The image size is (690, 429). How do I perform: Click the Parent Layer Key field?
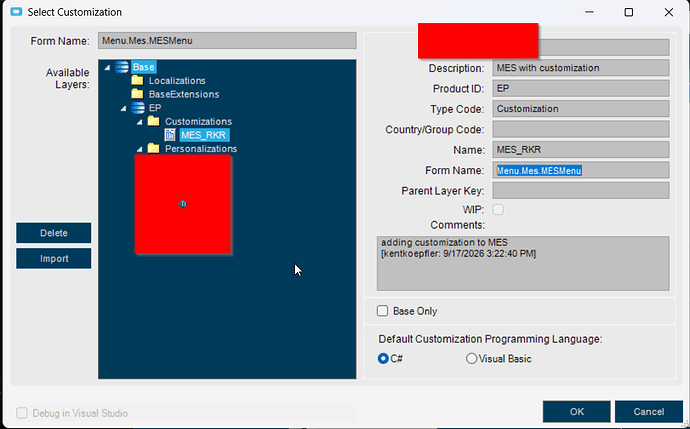click(x=581, y=191)
